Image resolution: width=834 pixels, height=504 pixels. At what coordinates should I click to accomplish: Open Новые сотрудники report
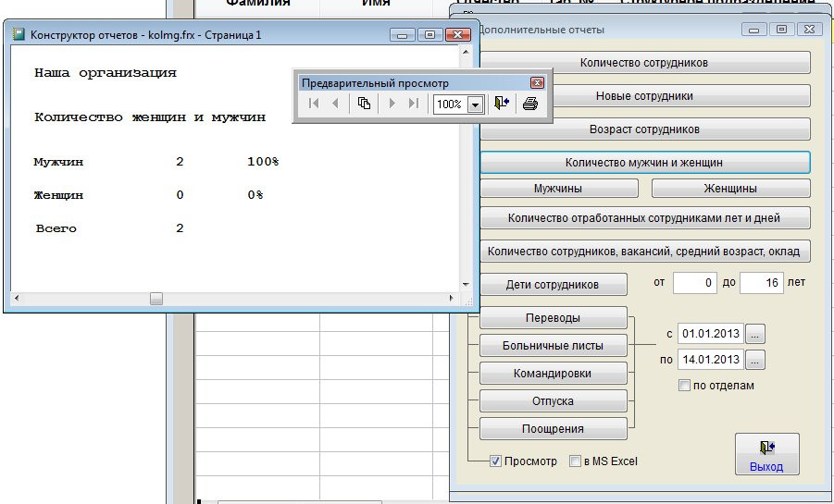[x=644, y=96]
